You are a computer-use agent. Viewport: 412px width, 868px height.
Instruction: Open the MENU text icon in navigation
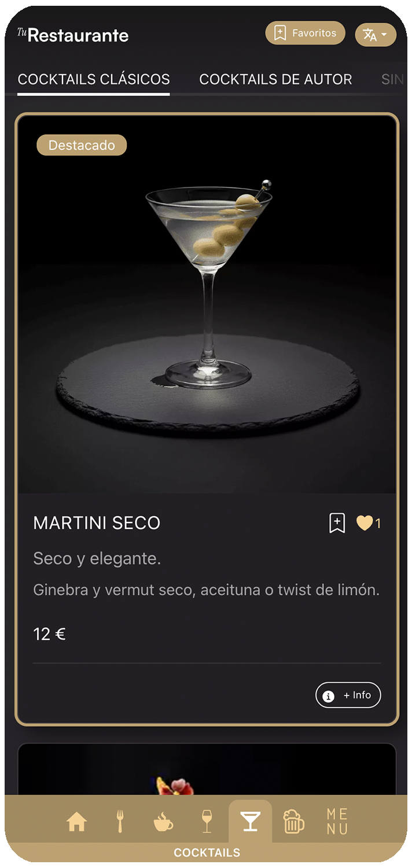coord(337,822)
